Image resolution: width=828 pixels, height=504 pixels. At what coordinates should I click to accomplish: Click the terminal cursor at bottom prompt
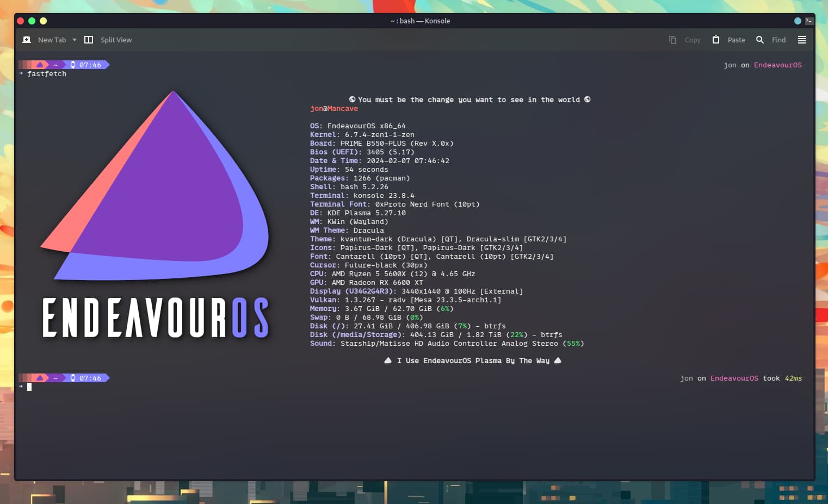pyautogui.click(x=29, y=387)
